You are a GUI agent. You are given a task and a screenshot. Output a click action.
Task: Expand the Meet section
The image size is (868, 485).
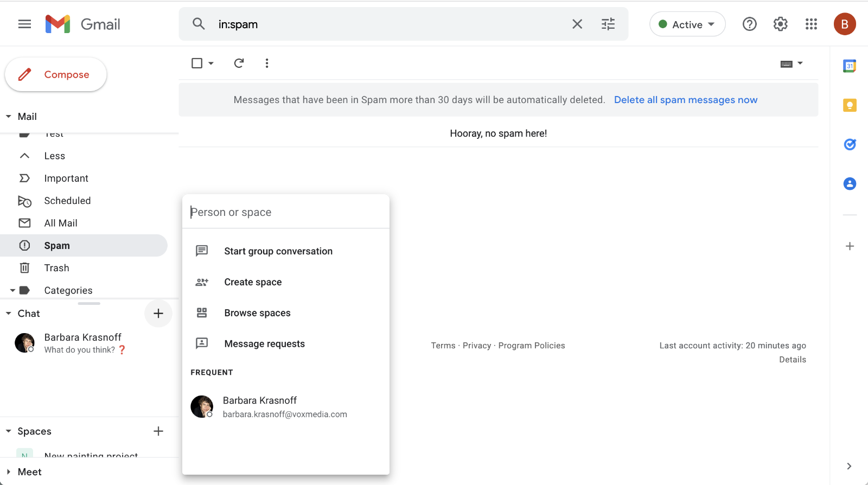[x=9, y=472]
